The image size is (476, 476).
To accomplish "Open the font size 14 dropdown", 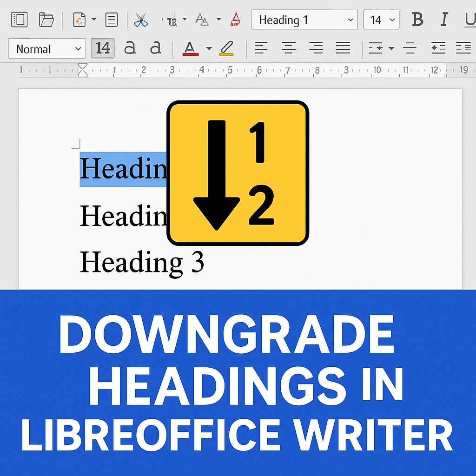I will click(393, 20).
